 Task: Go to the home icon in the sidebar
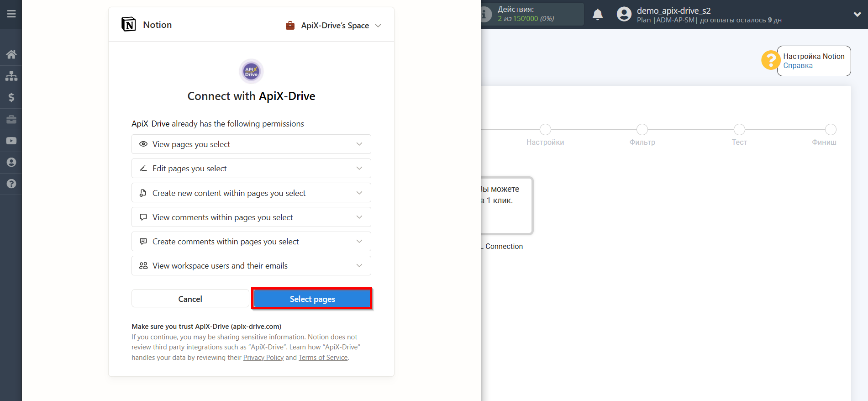point(11,55)
